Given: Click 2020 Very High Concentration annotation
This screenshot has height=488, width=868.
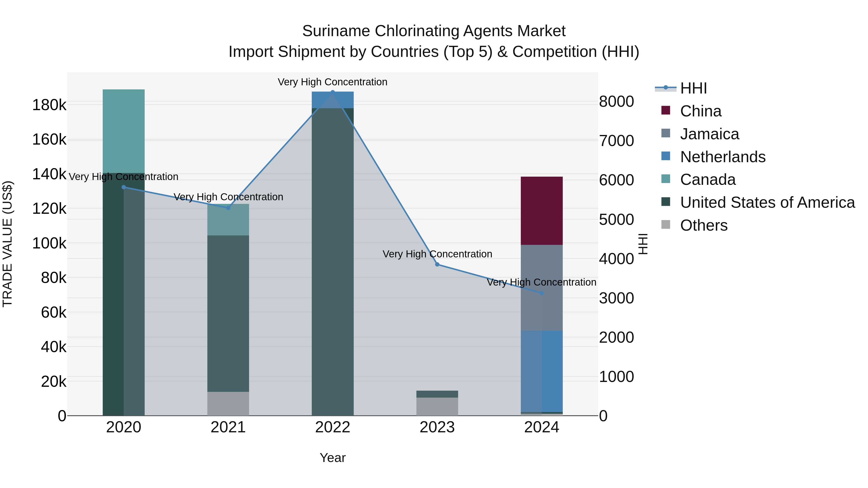Looking at the screenshot, I should pyautogui.click(x=124, y=177).
